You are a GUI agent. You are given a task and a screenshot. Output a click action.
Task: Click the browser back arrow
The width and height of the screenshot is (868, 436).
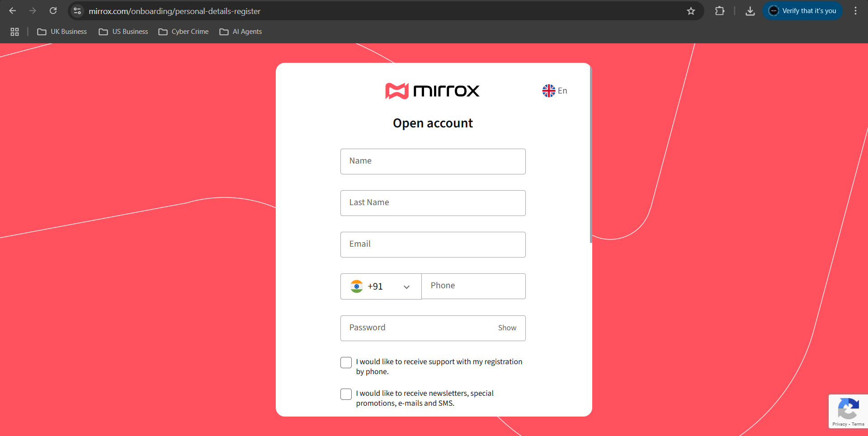(12, 10)
